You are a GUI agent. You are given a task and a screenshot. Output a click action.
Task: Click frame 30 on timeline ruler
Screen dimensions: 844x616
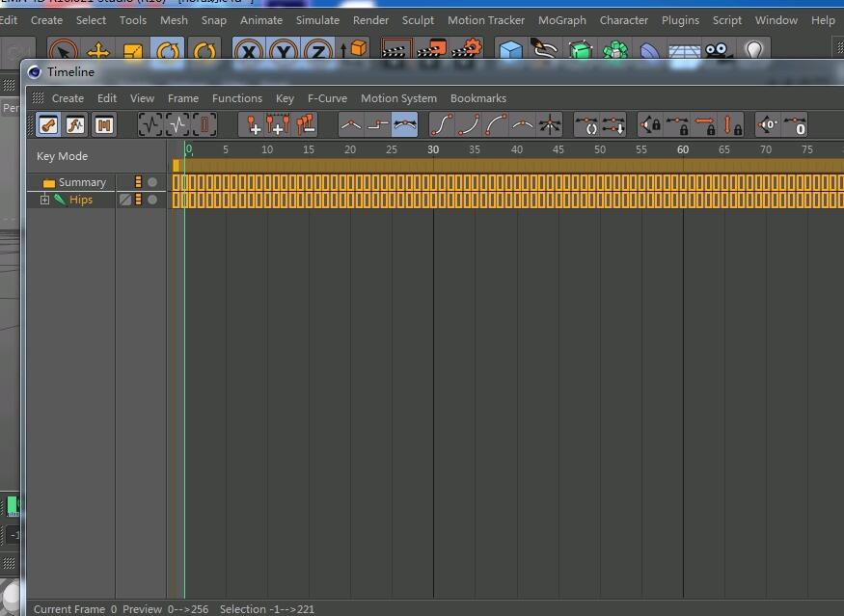pos(433,149)
